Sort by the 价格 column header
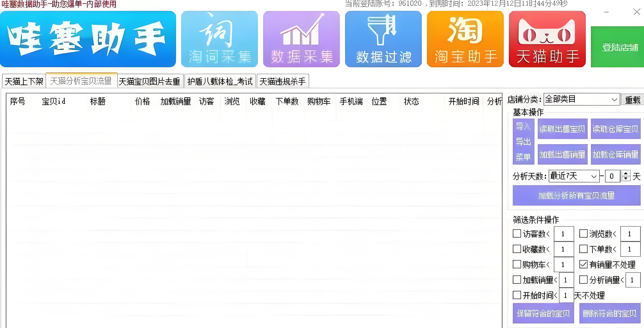644x328 pixels. click(142, 101)
